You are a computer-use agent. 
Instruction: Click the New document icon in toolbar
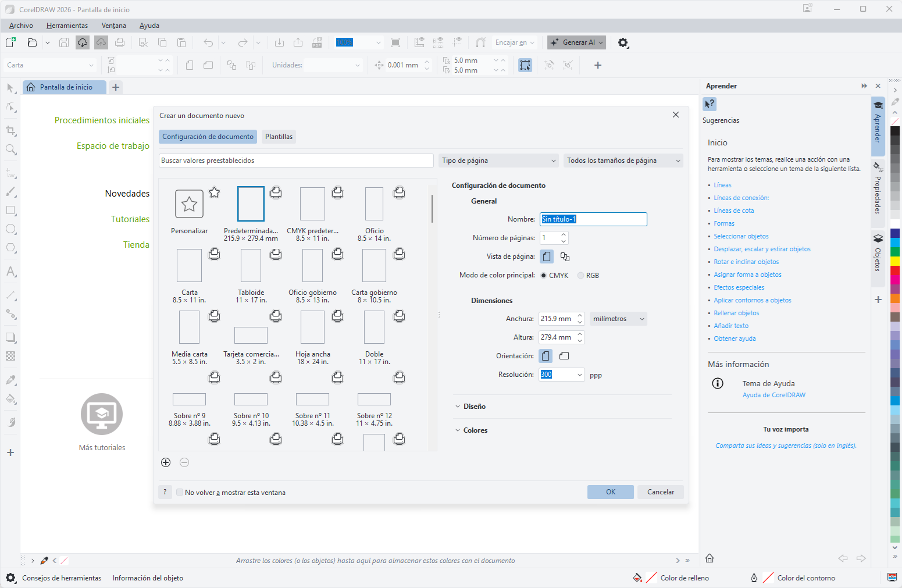tap(10, 42)
